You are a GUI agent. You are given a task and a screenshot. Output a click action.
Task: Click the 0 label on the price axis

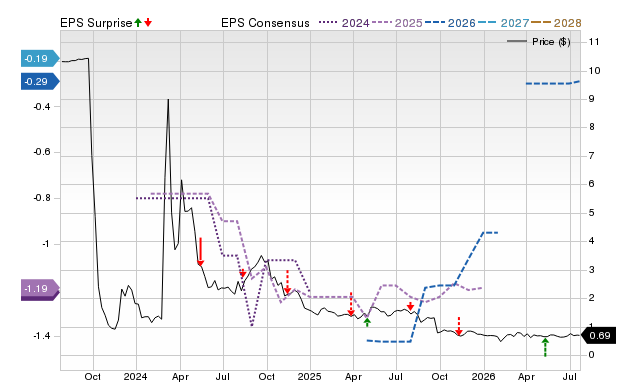(x=591, y=355)
